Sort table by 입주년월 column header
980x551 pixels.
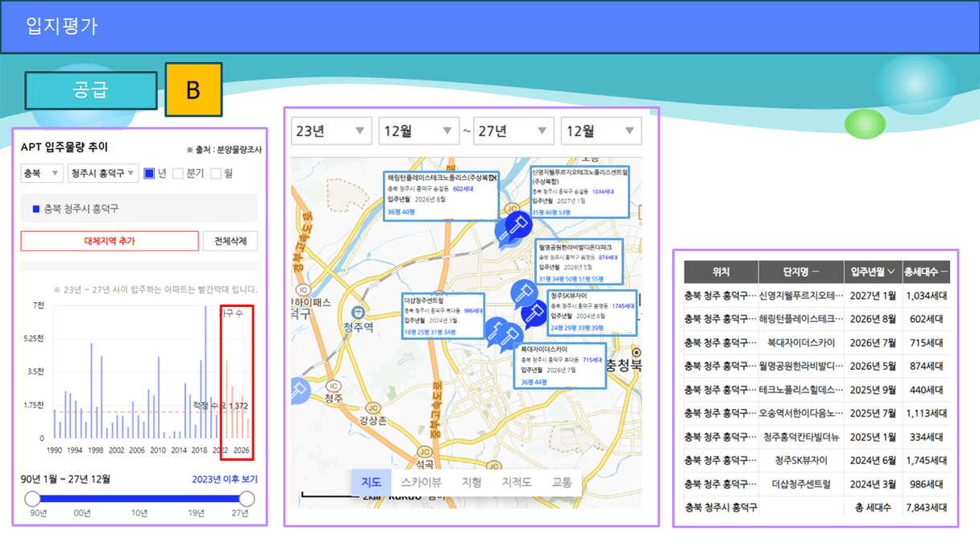point(872,271)
